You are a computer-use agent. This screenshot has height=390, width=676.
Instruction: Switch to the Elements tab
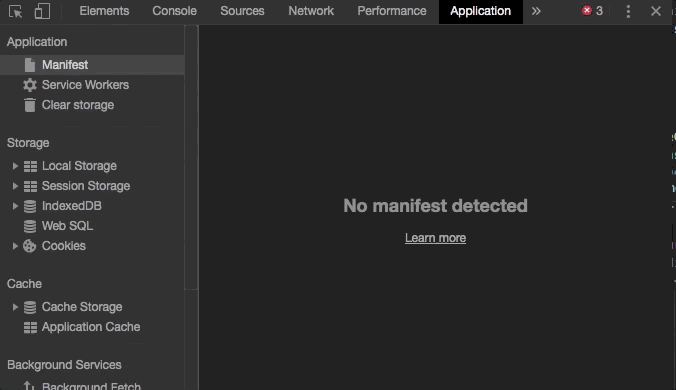pos(104,11)
